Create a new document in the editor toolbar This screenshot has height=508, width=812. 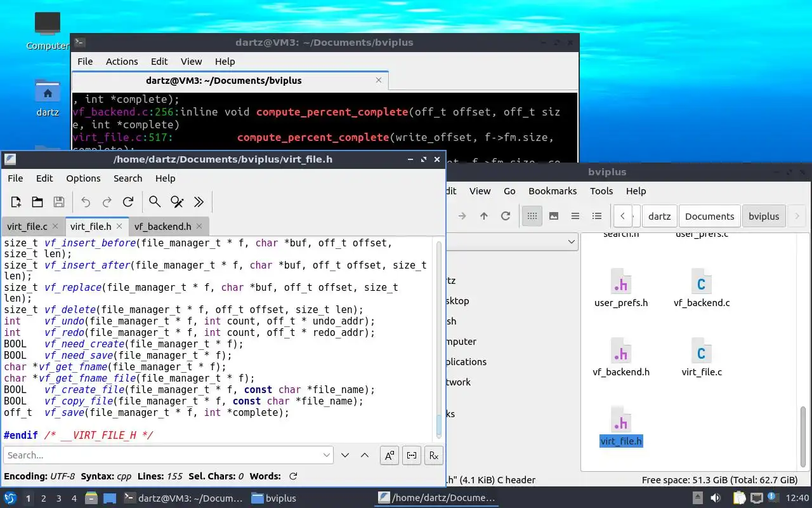pyautogui.click(x=16, y=202)
